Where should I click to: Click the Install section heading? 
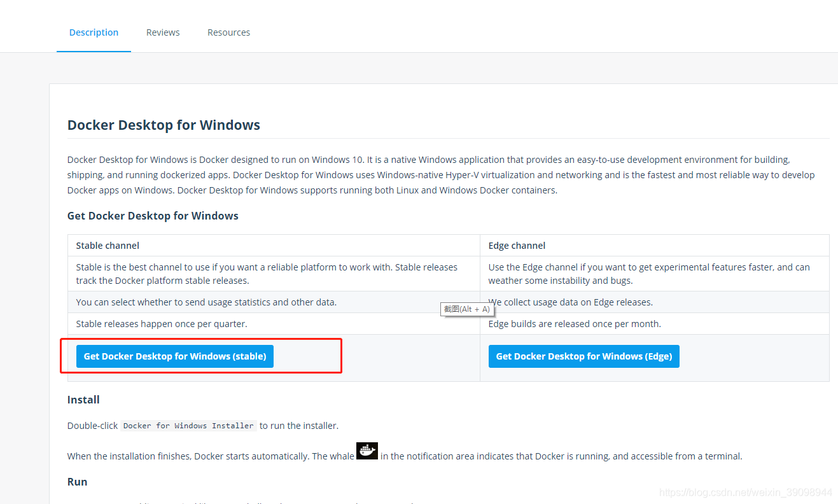tap(83, 400)
